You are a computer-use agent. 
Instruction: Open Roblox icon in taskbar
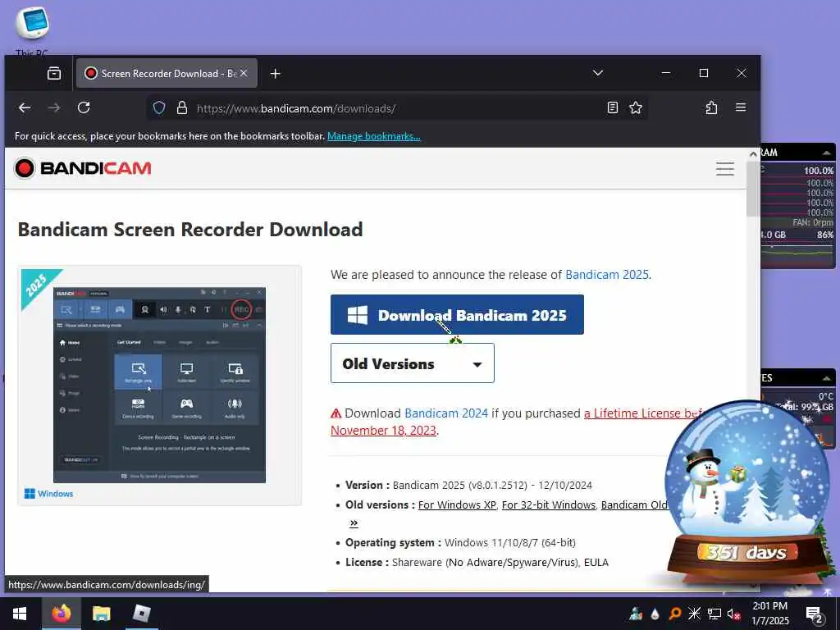[x=141, y=614]
